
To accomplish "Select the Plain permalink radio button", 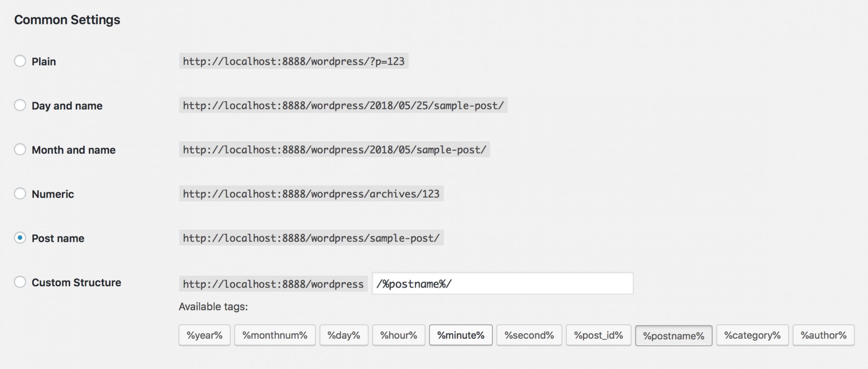I will [x=20, y=61].
